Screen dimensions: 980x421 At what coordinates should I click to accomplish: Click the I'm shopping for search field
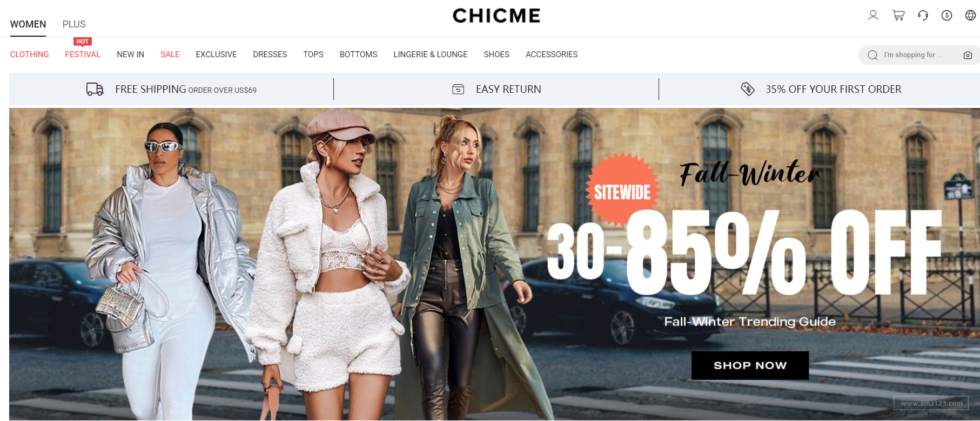tap(919, 55)
